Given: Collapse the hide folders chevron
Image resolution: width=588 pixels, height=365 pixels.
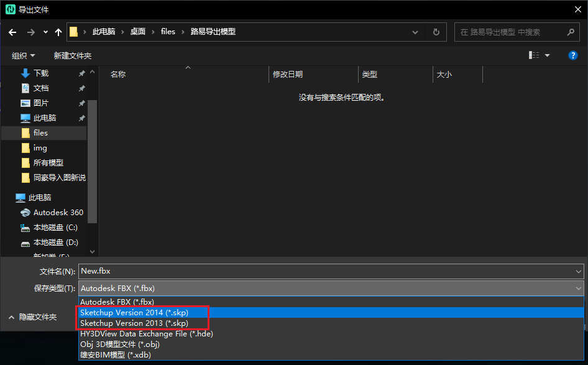Looking at the screenshot, I should pos(11,317).
